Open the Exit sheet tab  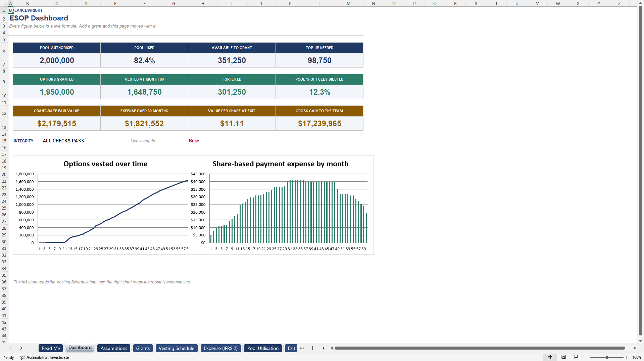(291, 348)
